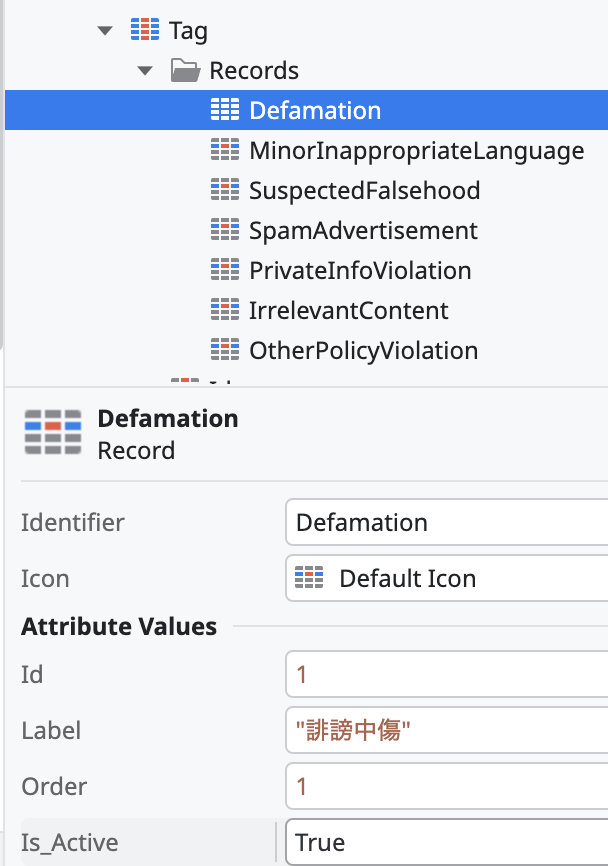Image resolution: width=608 pixels, height=866 pixels.
Task: Click the Order value field
Action: tap(447, 786)
